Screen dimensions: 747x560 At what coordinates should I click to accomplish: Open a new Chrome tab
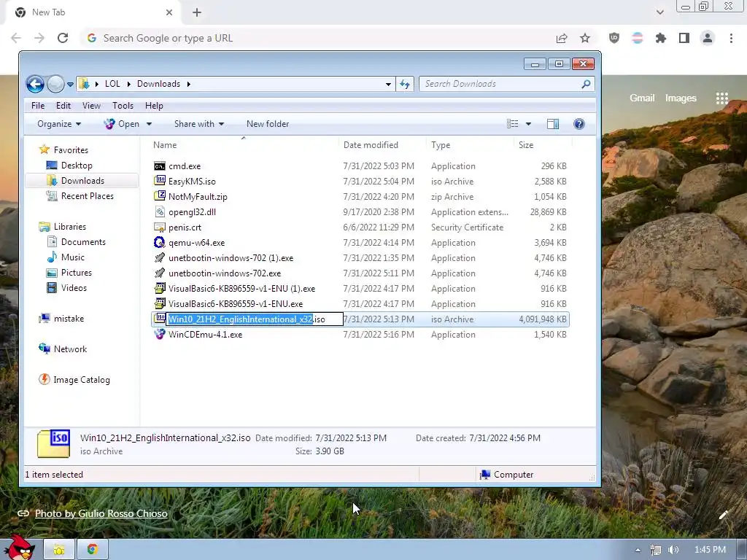197,12
